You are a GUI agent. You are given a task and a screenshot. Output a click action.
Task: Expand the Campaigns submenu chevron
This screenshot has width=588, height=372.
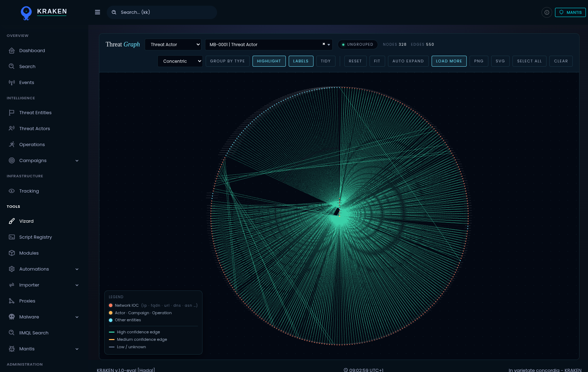[x=77, y=161]
